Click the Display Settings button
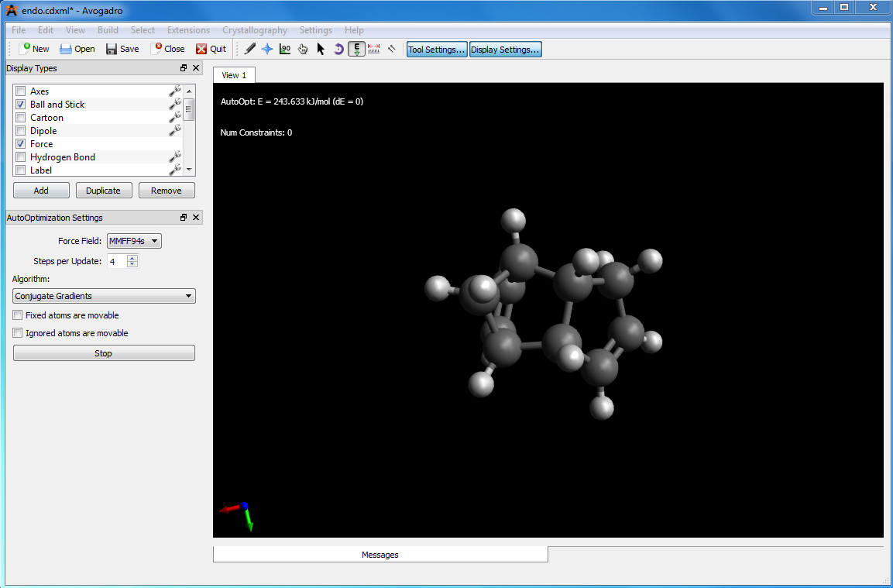The height and width of the screenshot is (588, 893). (505, 50)
